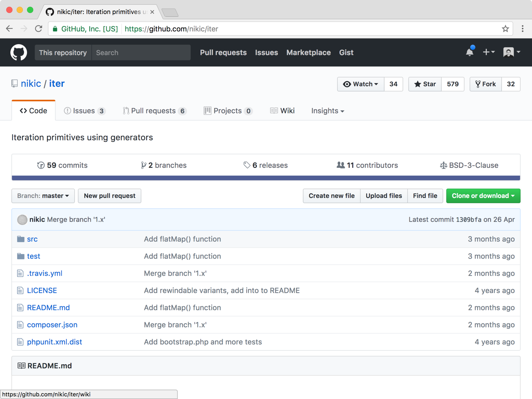
Task: Open the nikic owner link
Action: 31,84
